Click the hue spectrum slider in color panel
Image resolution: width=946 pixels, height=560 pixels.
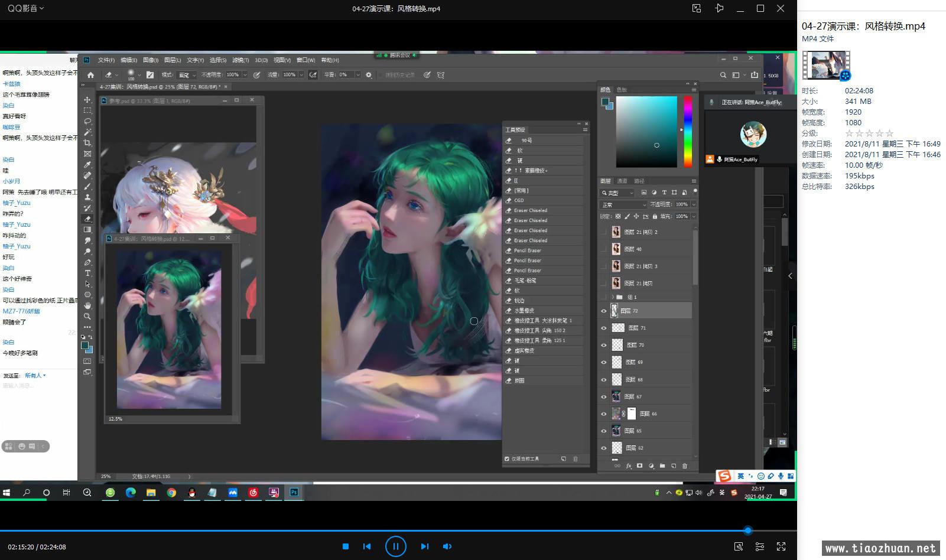688,131
